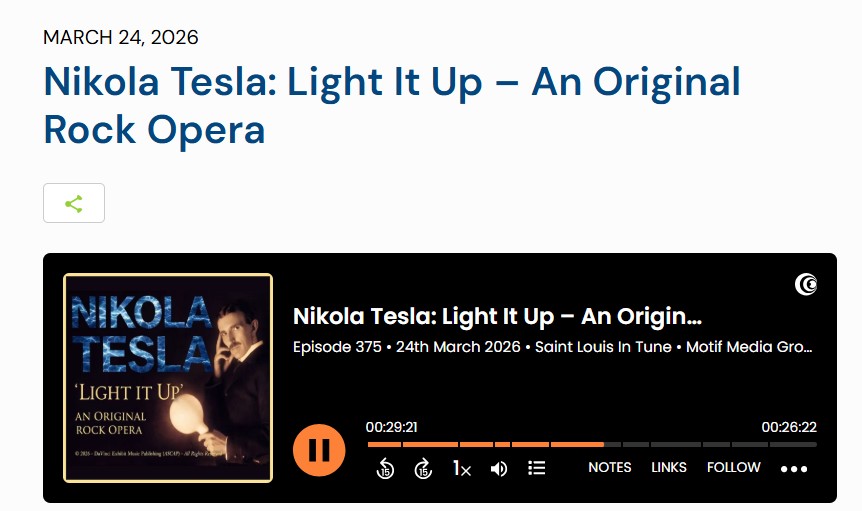Viewport: 862px width, 511px height.
Task: Rewind 15 seconds
Action: pos(386,468)
